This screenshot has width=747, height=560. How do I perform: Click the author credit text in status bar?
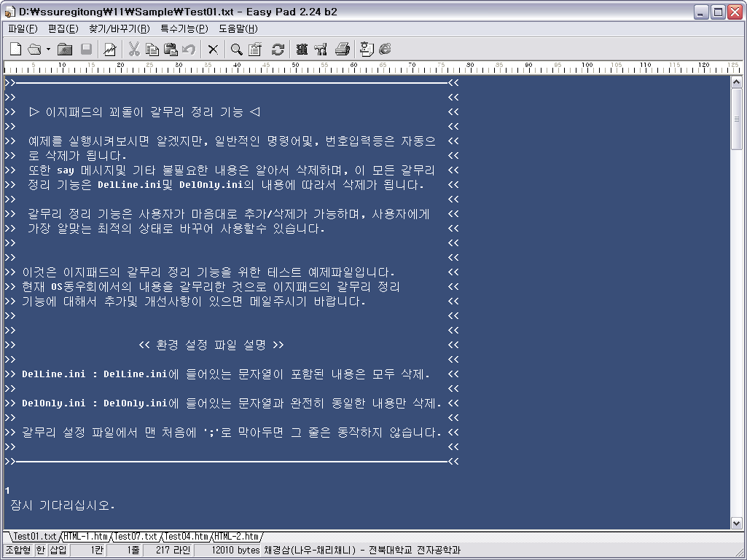[362, 550]
